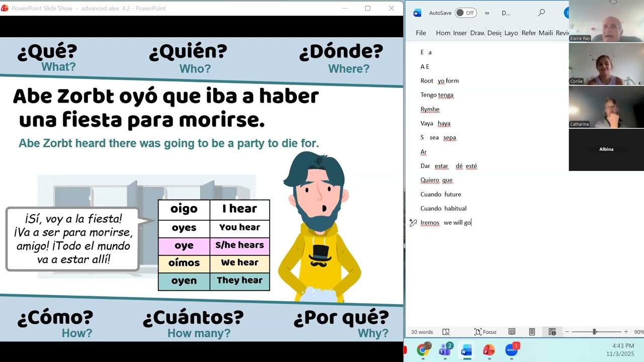Click the zoom in plus button

[626, 332]
